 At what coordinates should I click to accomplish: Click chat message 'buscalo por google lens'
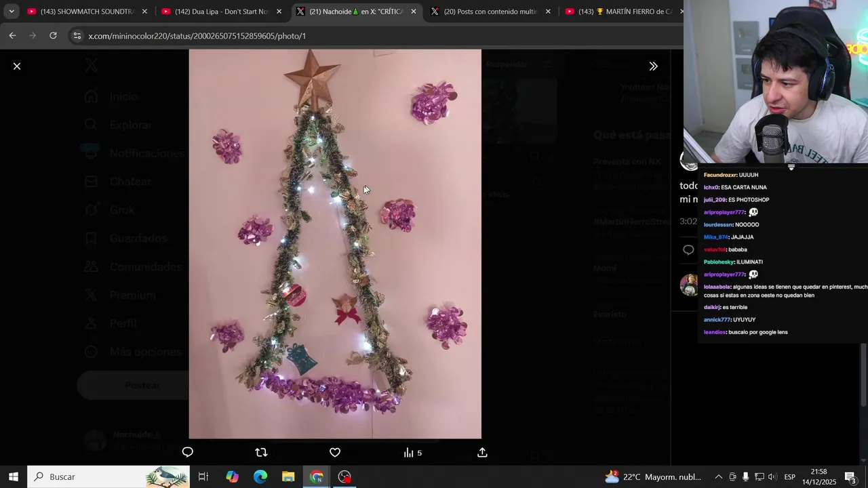(758, 332)
